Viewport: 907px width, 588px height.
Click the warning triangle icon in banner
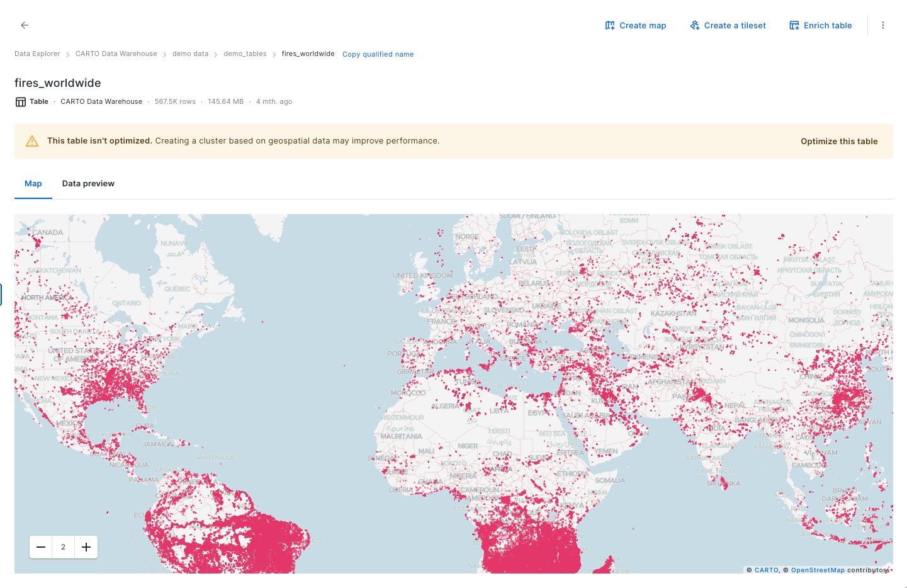tap(32, 141)
